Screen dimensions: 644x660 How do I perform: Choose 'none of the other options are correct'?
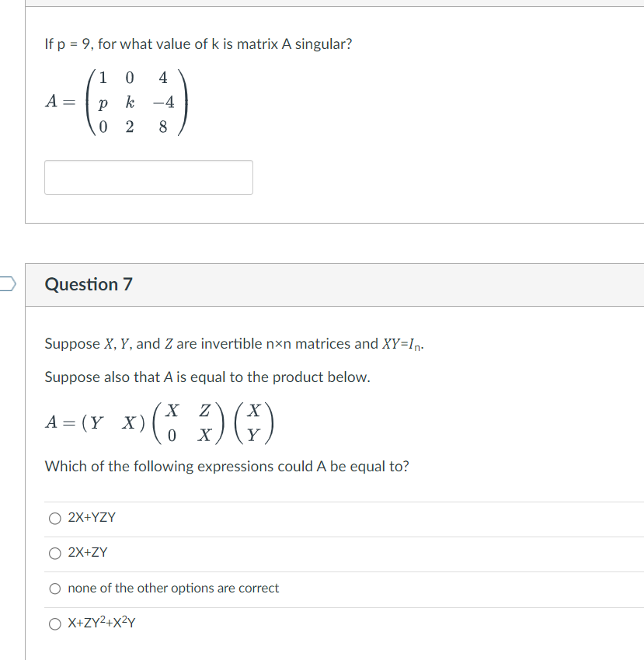pyautogui.click(x=54, y=589)
